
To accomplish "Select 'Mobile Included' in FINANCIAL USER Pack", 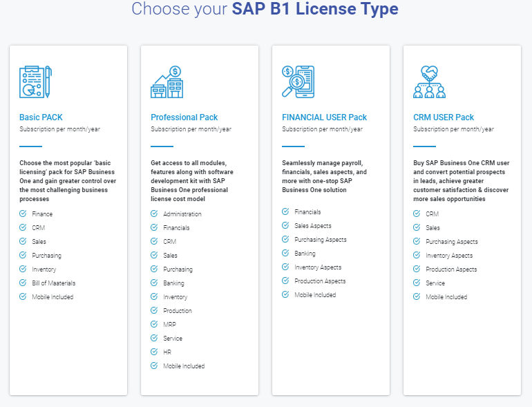I will 315,295.
